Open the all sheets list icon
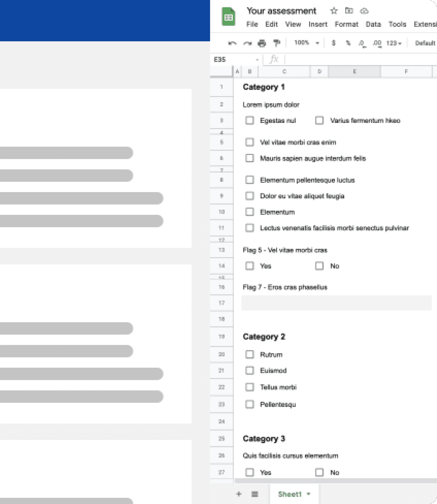Image resolution: width=437 pixels, height=504 pixels. (255, 494)
